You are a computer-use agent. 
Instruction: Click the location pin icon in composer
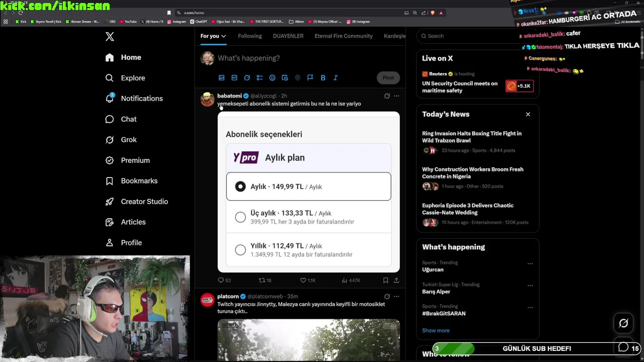click(297, 77)
